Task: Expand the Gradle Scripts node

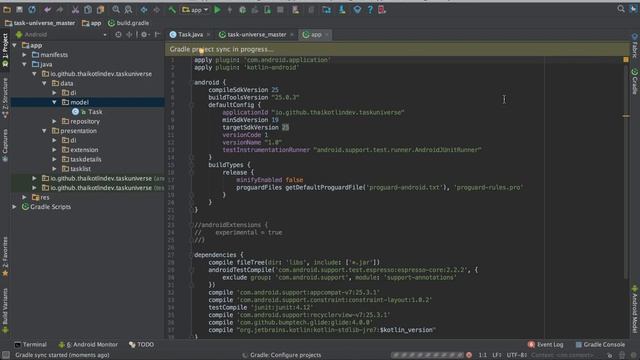Action: 15,207
